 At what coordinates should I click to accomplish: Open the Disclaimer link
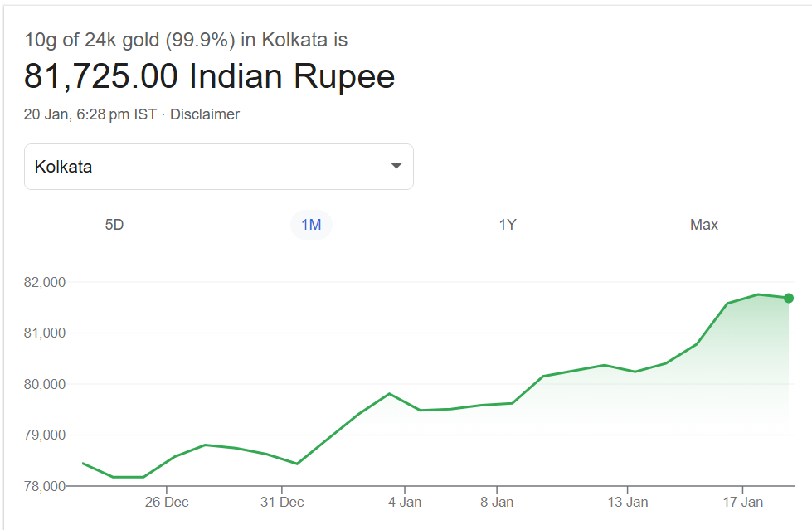point(205,114)
